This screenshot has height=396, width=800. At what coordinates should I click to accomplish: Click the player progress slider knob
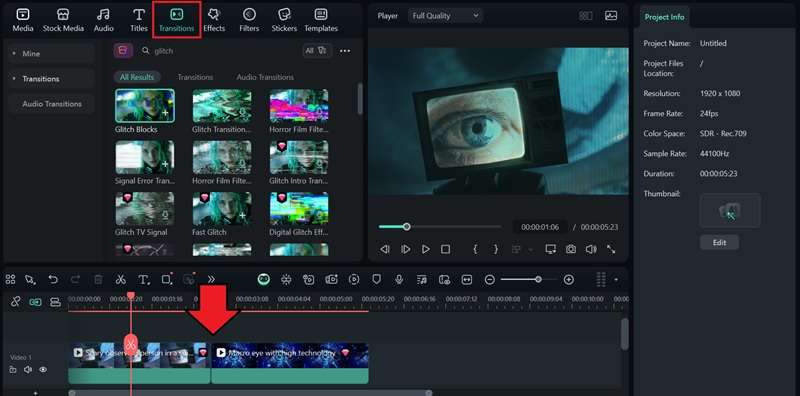click(x=406, y=227)
